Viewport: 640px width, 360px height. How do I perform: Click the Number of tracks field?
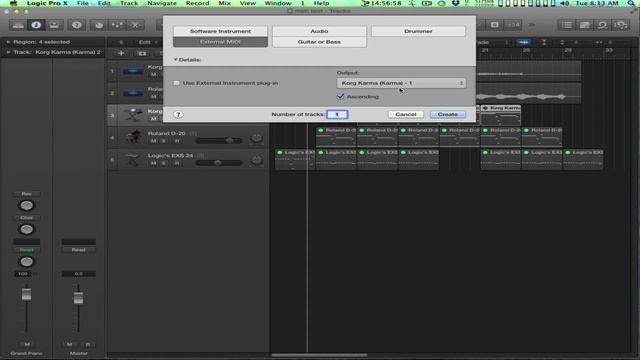[337, 114]
